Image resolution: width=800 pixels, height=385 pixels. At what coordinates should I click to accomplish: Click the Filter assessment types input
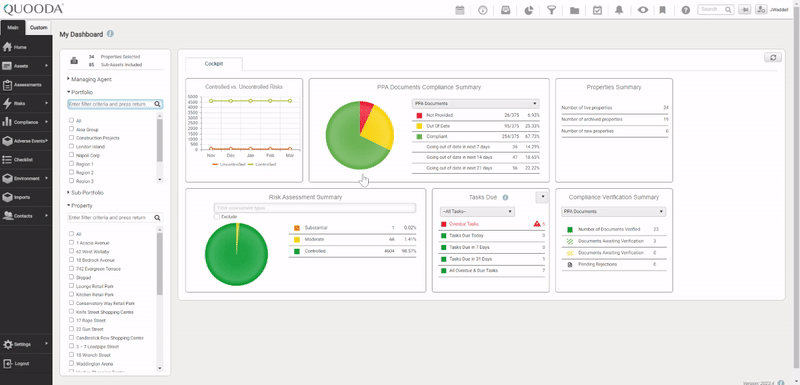[x=315, y=208]
